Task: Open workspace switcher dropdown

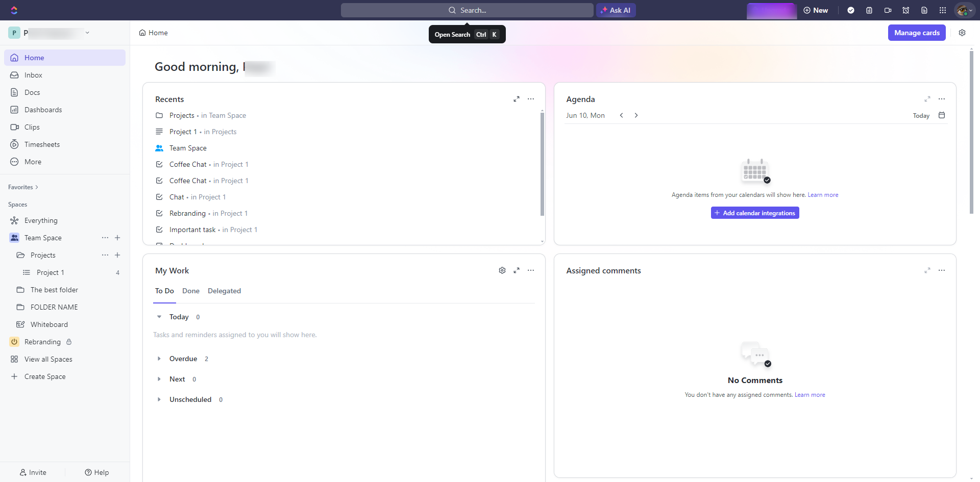Action: tap(49, 33)
